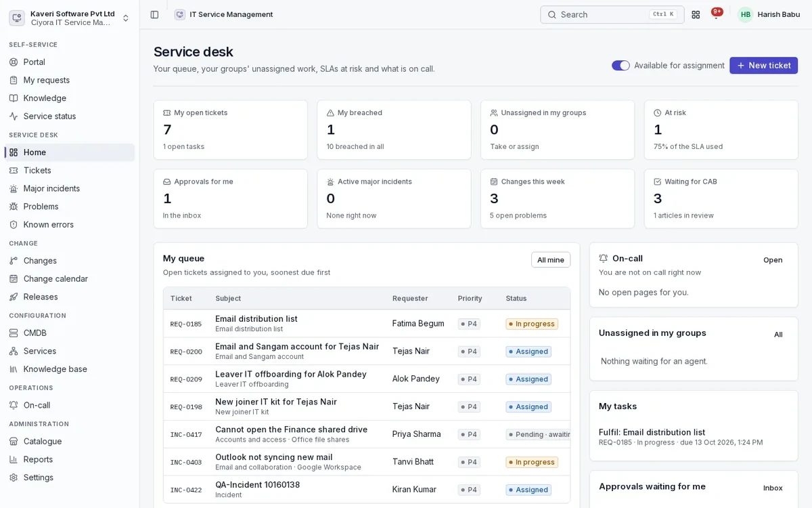812x508 pixels.
Task: Click Open in the On-call panel
Action: (773, 260)
